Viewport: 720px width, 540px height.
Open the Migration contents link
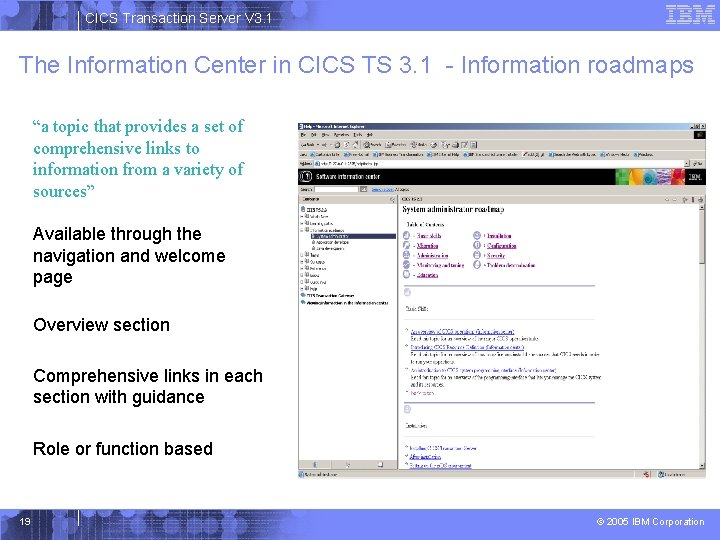427,246
